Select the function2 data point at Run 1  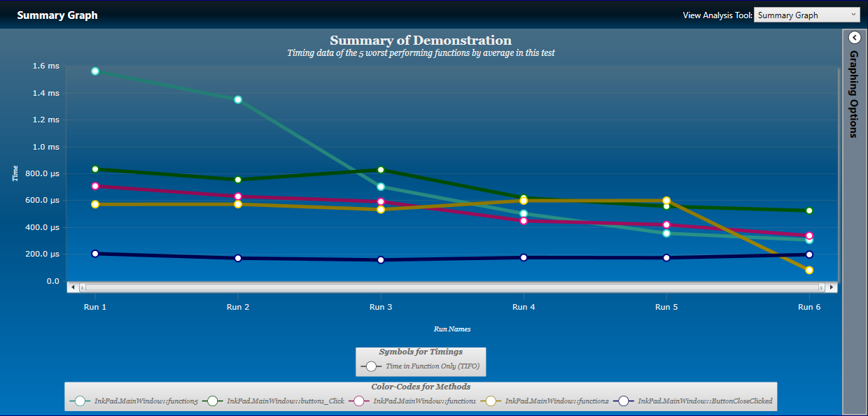[95, 204]
